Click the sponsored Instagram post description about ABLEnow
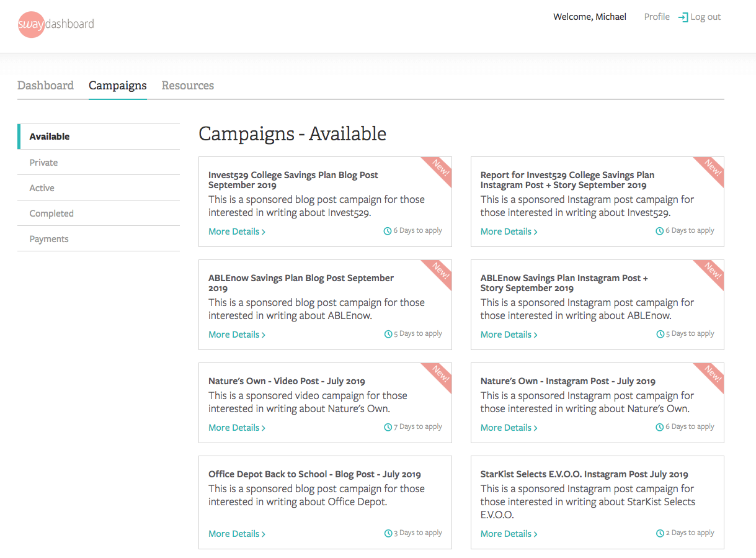Viewport: 756px width, 558px height. click(587, 309)
